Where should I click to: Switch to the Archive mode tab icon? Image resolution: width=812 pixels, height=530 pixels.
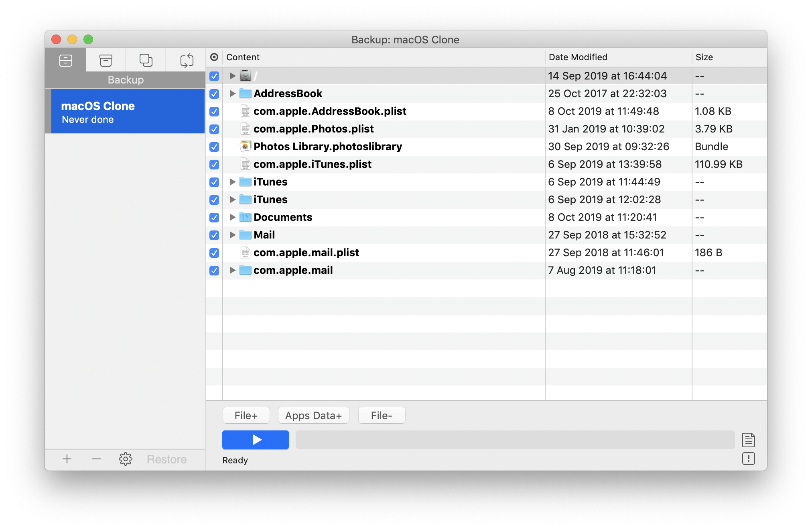click(106, 60)
